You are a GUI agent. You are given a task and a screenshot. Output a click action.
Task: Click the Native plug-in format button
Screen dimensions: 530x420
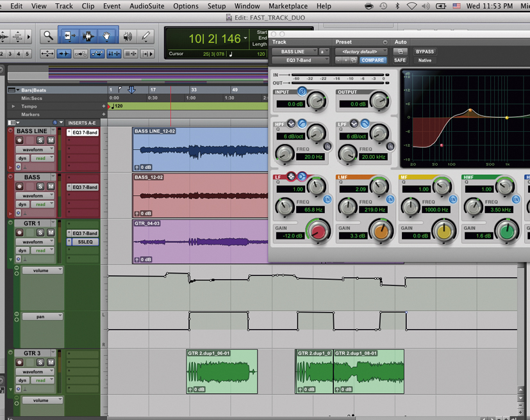[x=424, y=60]
